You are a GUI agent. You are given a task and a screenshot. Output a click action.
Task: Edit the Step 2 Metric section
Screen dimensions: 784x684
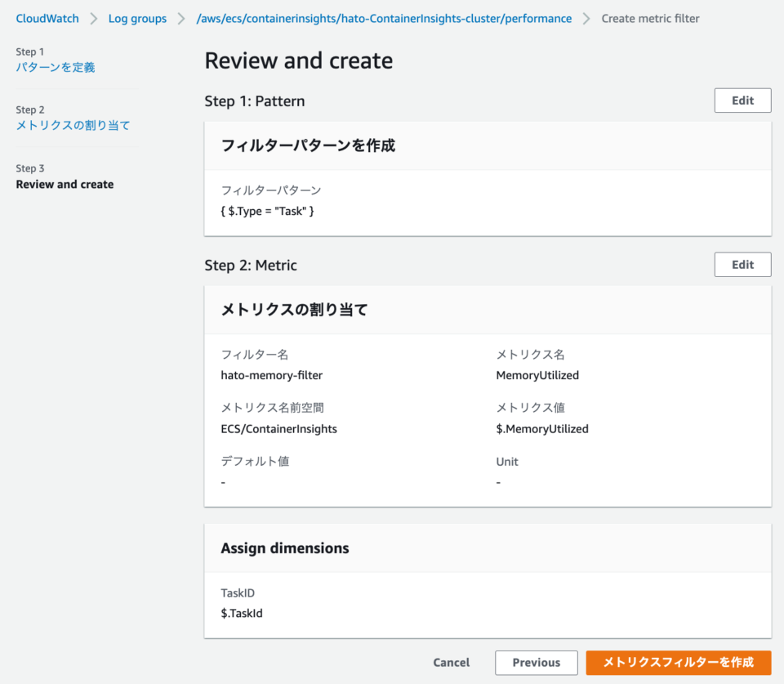tap(742, 264)
